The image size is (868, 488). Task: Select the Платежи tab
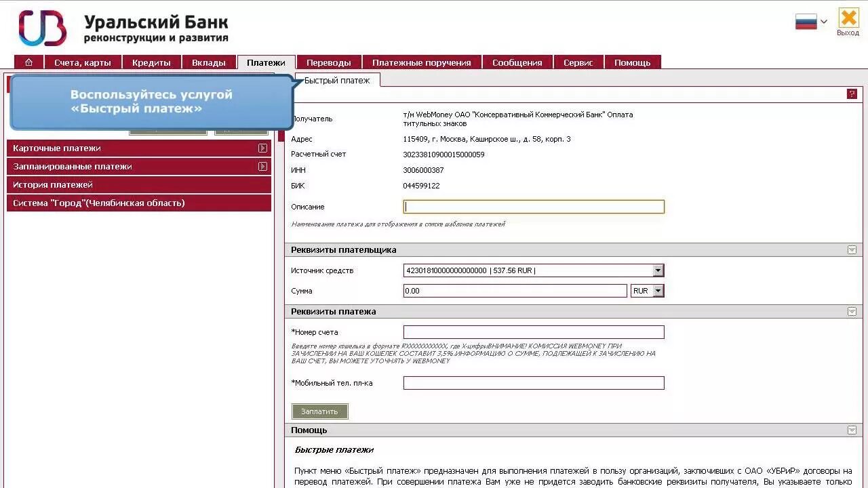[266, 62]
